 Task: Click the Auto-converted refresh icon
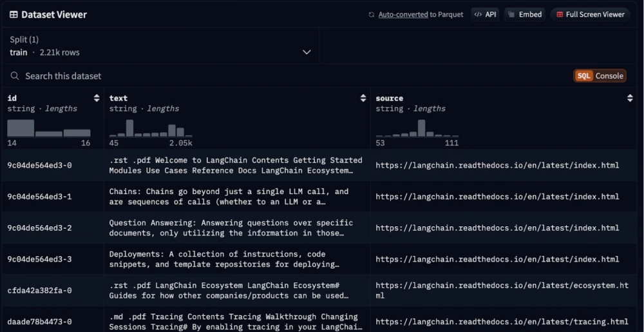(371, 14)
